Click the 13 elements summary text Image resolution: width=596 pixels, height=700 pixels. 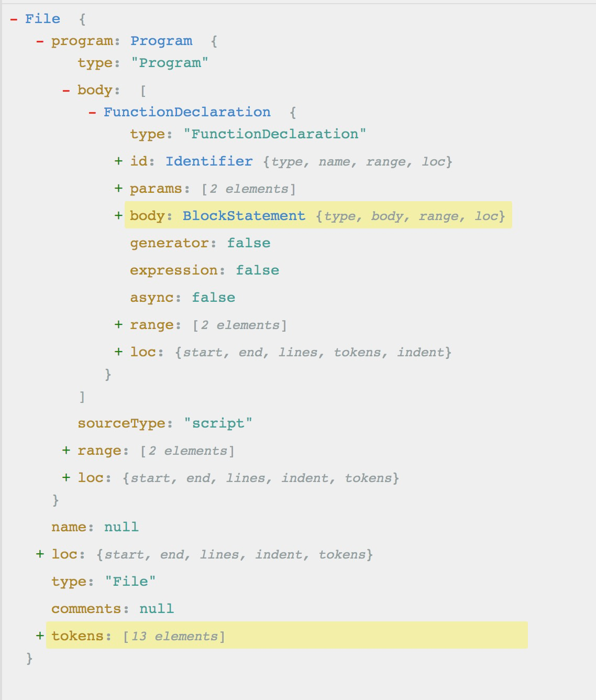click(x=174, y=637)
